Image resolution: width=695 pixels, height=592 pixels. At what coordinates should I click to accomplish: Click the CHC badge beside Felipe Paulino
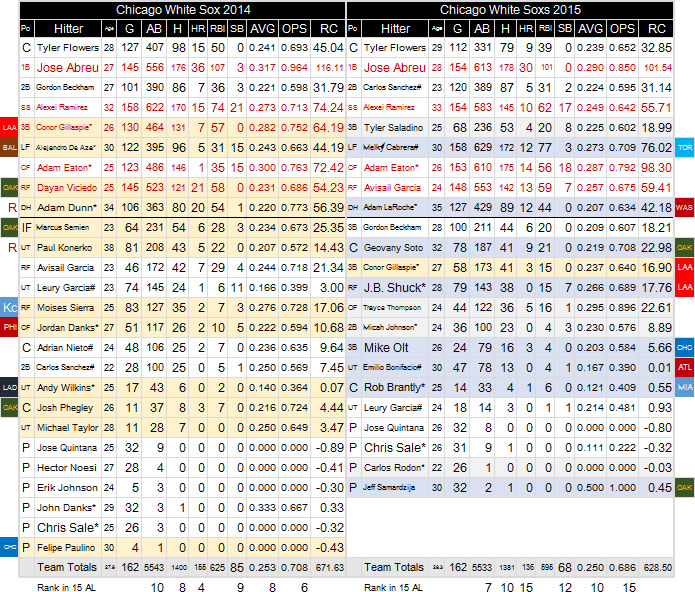[x=9, y=547]
